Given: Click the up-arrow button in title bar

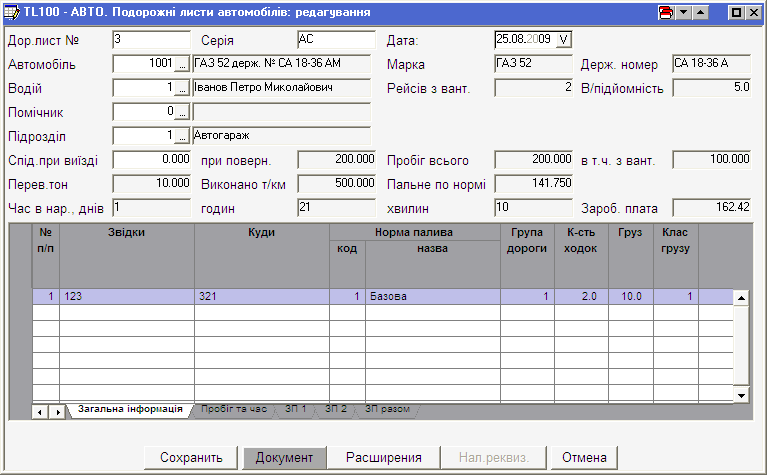Looking at the screenshot, I should coord(700,13).
